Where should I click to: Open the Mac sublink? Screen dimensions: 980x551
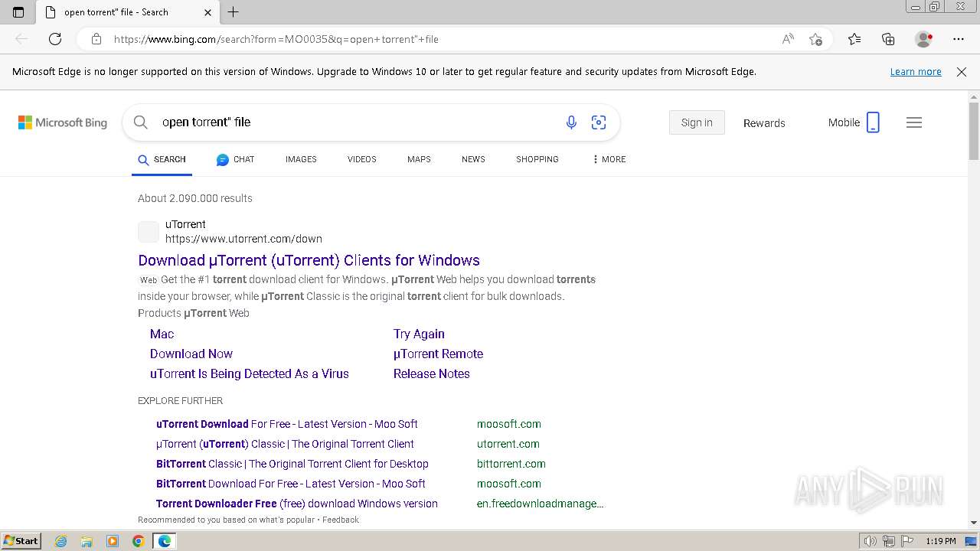(x=162, y=334)
